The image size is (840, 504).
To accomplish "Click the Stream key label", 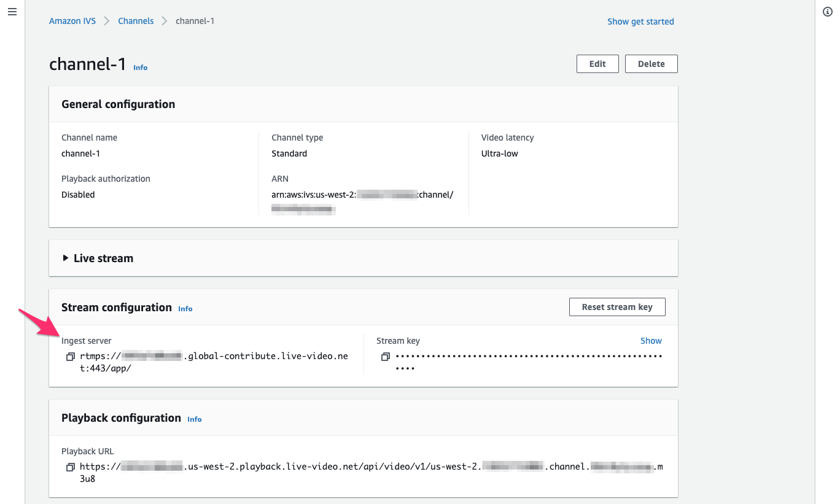I will coord(398,341).
